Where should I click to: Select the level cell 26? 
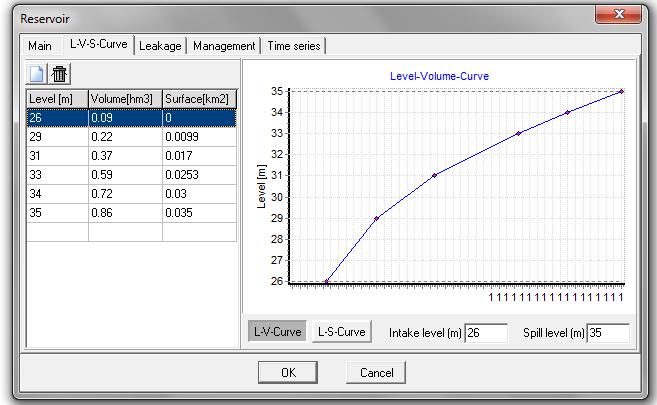click(x=57, y=118)
